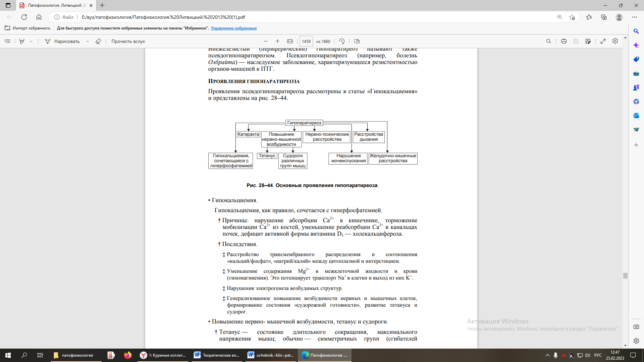Open clock and date 12:47
The width and height of the screenshot is (644, 362).
click(x=615, y=355)
